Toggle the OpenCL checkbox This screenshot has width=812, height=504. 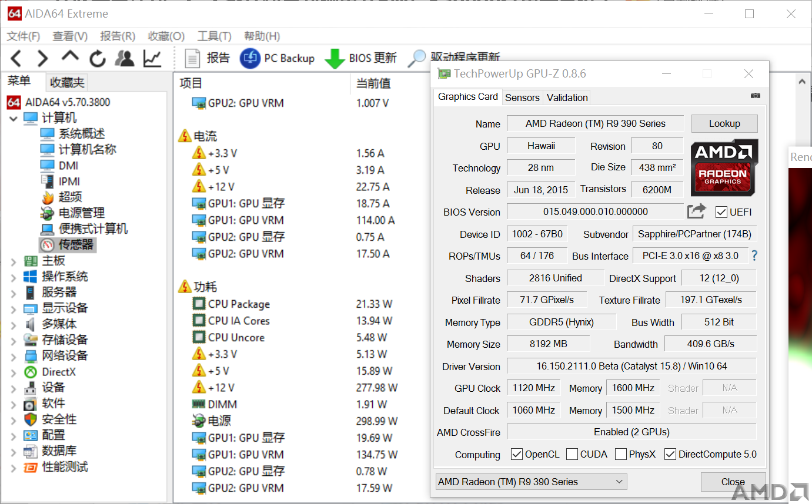517,454
